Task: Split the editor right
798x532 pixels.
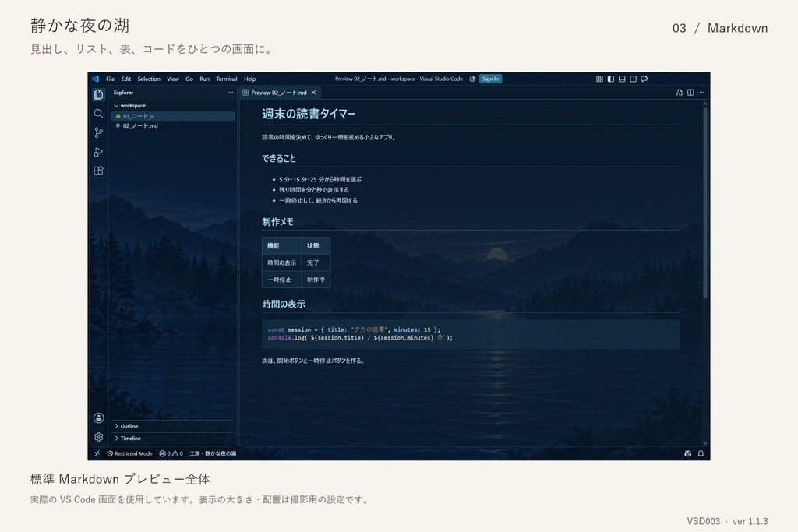Action: coord(690,93)
